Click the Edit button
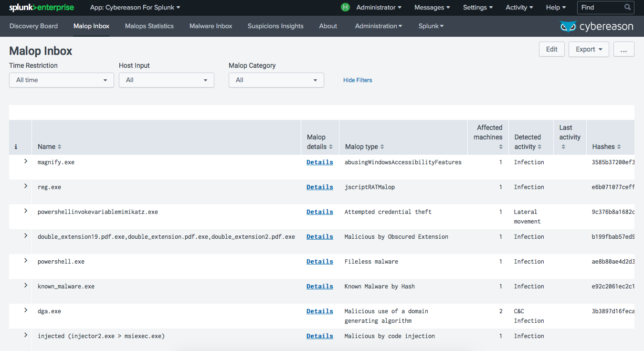This screenshot has height=351, width=644. 552,49
